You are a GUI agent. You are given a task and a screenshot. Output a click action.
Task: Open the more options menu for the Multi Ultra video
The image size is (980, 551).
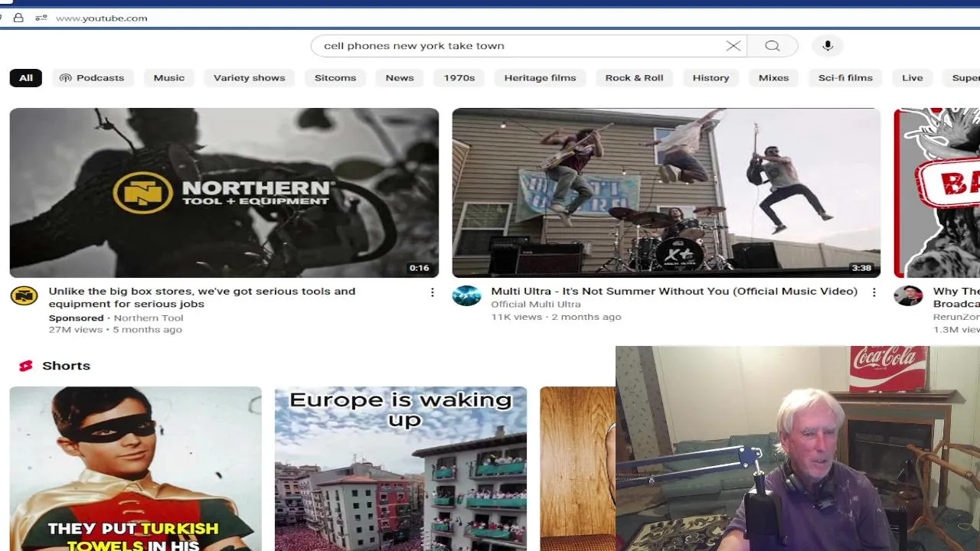[x=874, y=292]
